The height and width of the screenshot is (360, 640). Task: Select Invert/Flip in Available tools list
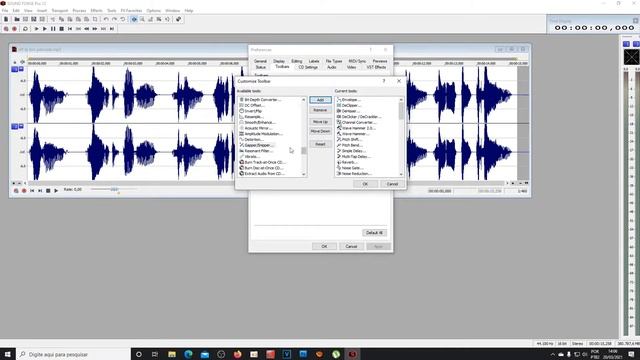[251, 111]
